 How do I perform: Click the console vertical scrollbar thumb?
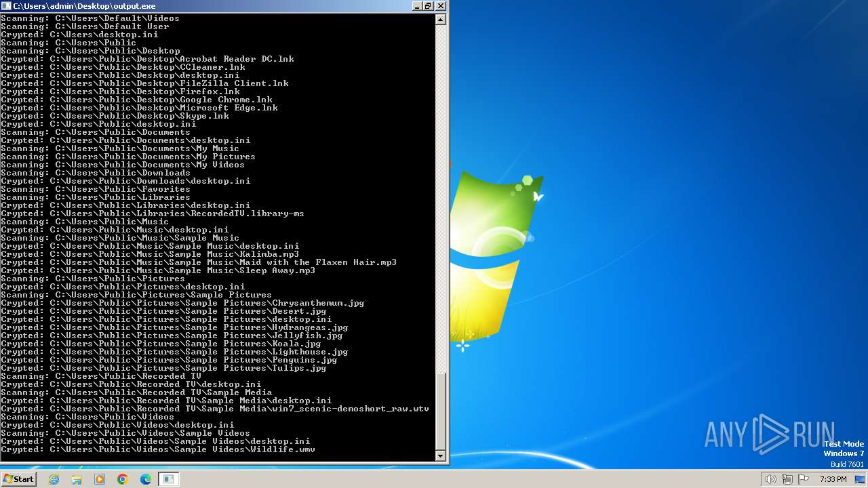tap(441, 411)
